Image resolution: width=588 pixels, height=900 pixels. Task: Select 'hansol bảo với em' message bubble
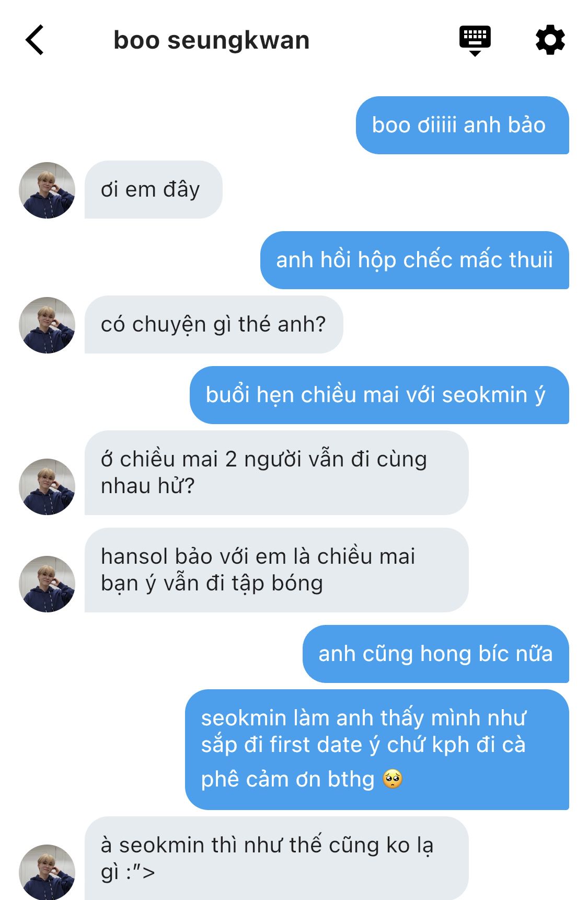tap(276, 570)
